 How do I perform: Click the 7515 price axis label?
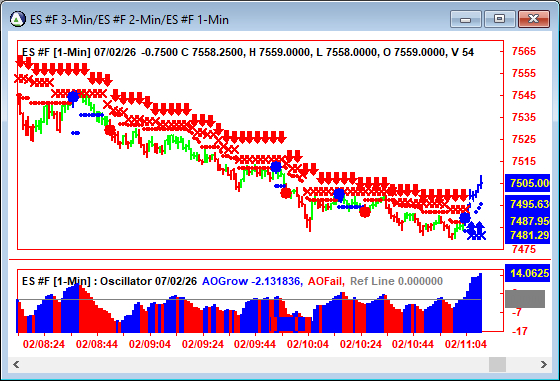(524, 161)
